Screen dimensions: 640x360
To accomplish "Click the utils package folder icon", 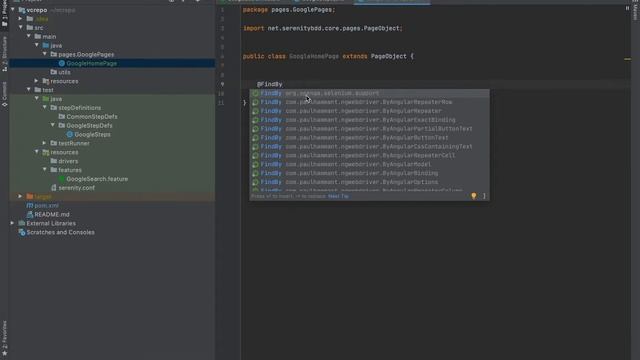I will 53,72.
